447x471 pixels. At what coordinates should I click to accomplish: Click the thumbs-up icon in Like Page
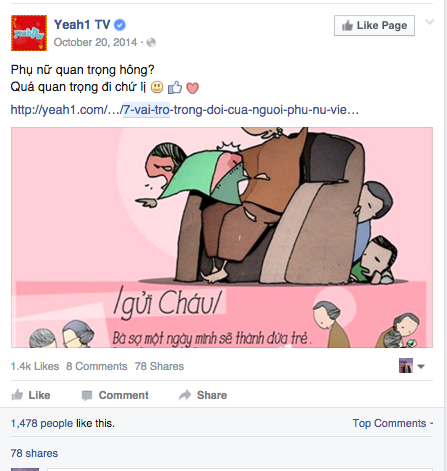tap(347, 25)
